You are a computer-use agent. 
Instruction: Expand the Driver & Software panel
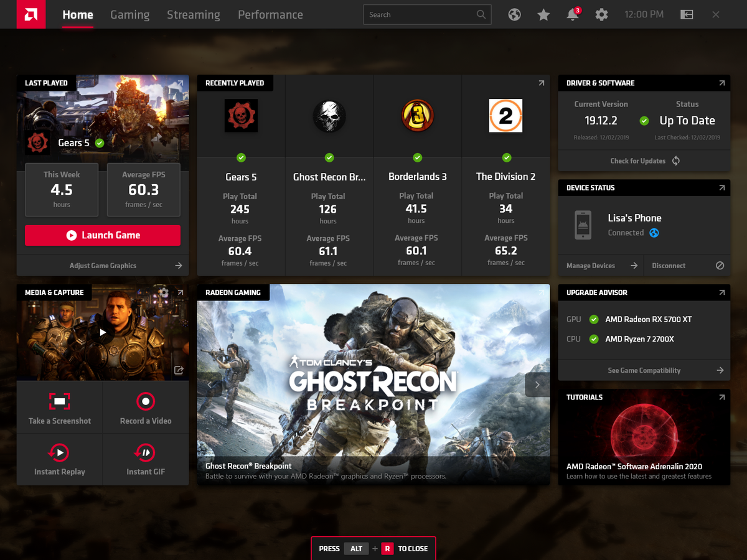tap(722, 83)
